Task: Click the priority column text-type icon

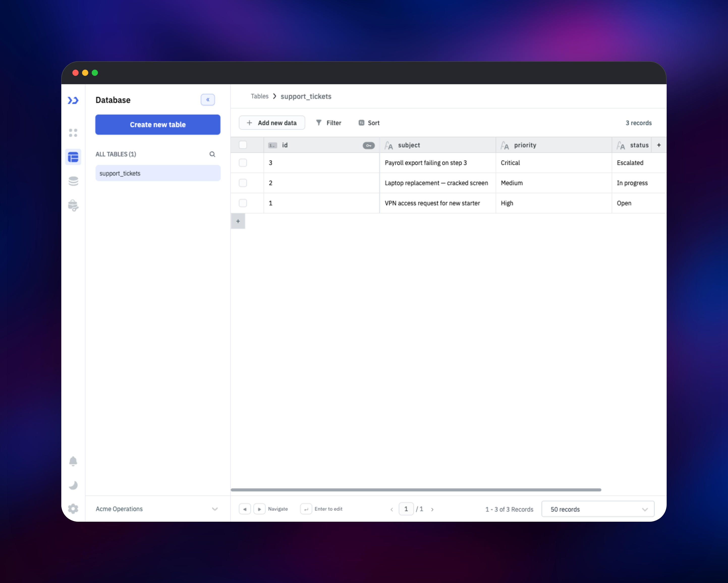Action: tap(505, 145)
